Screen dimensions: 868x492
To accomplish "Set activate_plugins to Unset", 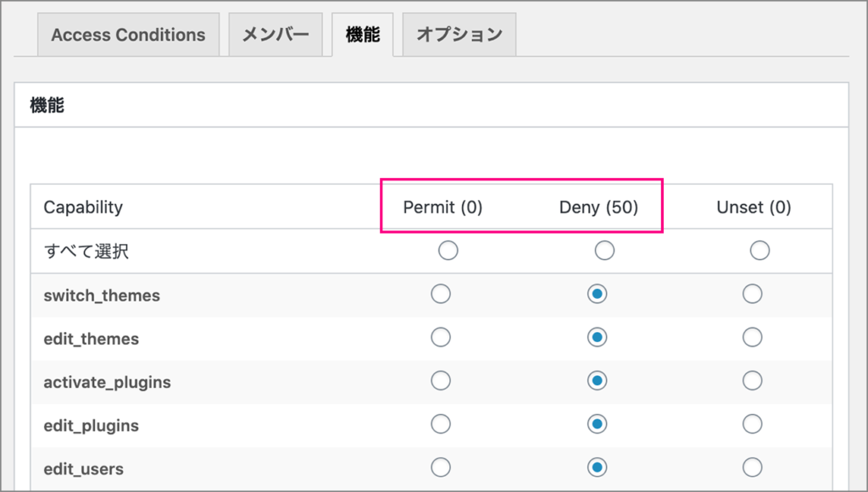I will [x=753, y=380].
